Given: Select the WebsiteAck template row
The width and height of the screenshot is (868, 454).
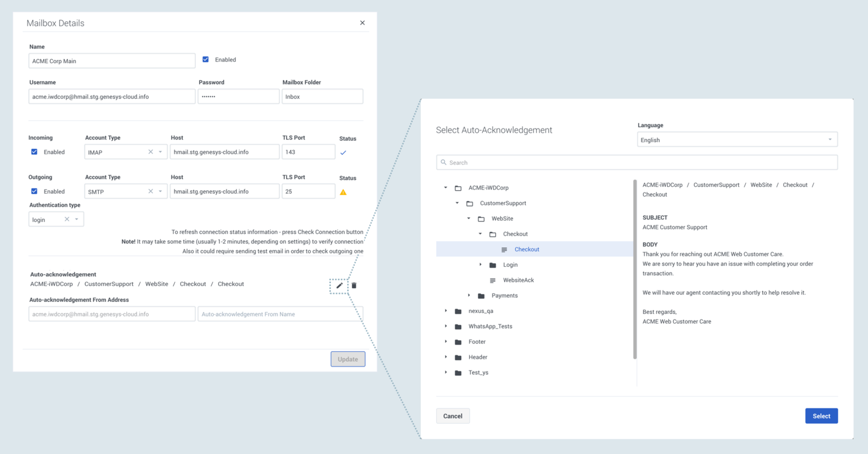Looking at the screenshot, I should tap(534, 280).
